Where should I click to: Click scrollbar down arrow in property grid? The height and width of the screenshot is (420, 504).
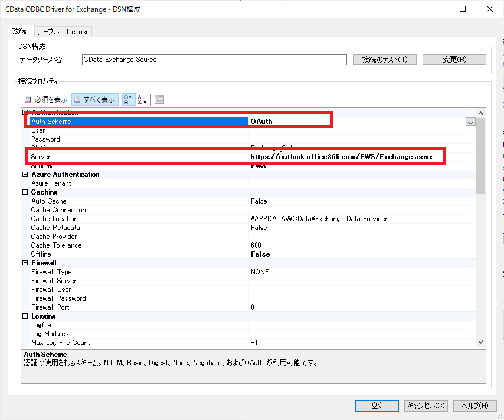coord(480,342)
